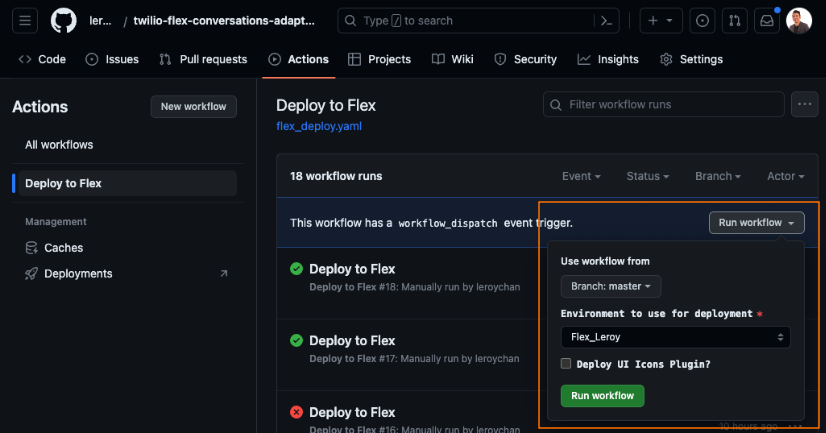Open the Wiki tab
Screen dimensions: 826x433
[x=453, y=60]
